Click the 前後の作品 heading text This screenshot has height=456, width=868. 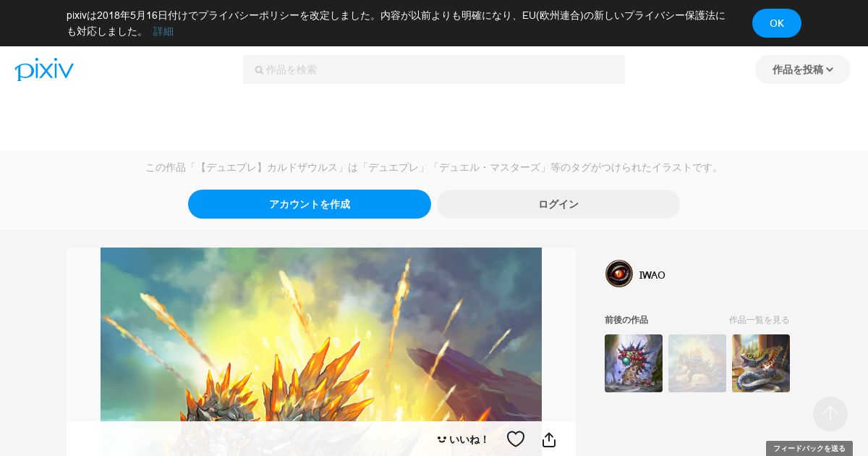tap(626, 320)
